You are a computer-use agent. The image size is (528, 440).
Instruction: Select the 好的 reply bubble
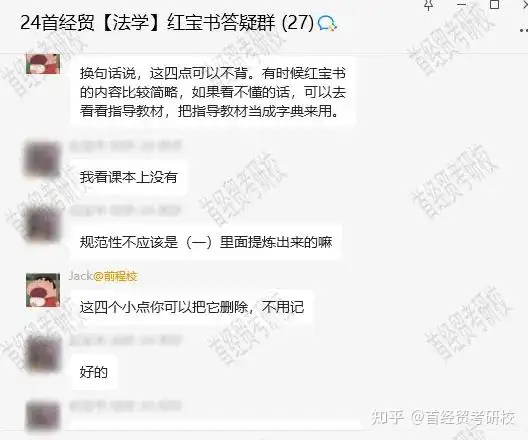pyautogui.click(x=94, y=372)
